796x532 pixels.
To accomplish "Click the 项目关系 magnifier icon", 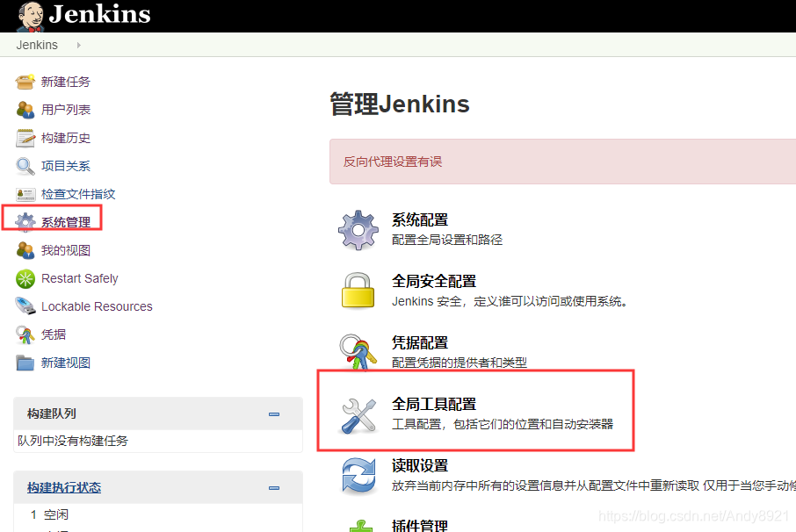I will [25, 166].
